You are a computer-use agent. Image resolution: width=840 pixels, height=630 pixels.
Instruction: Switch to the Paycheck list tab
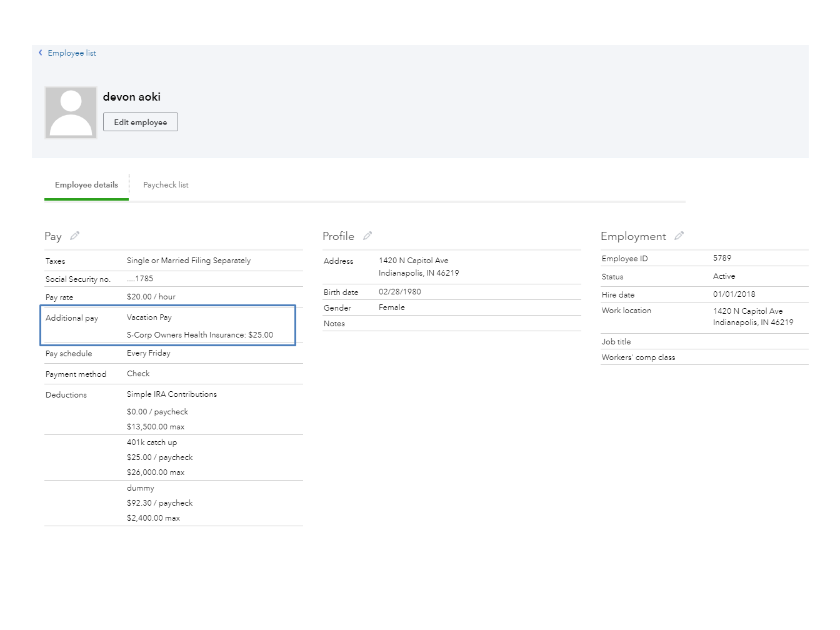(x=166, y=185)
